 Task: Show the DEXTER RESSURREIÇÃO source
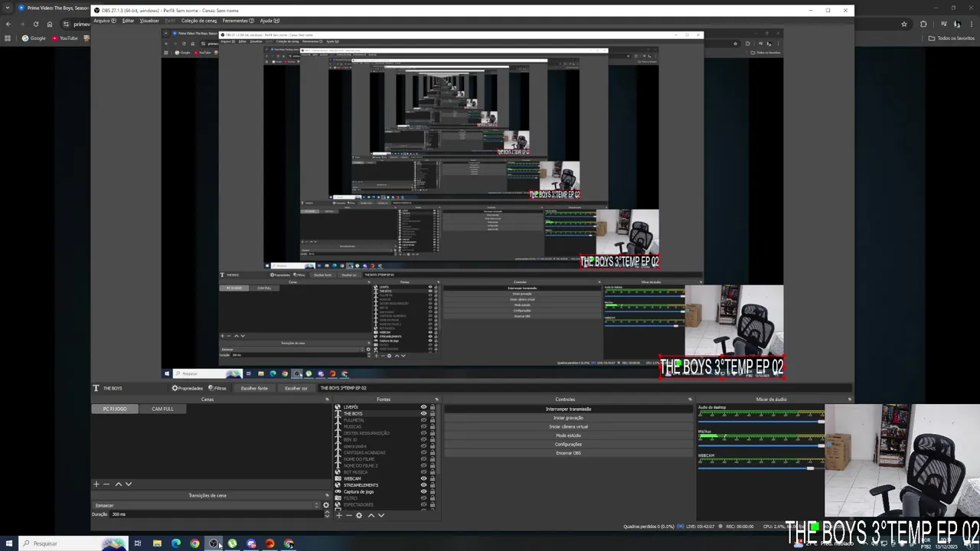[x=423, y=433]
